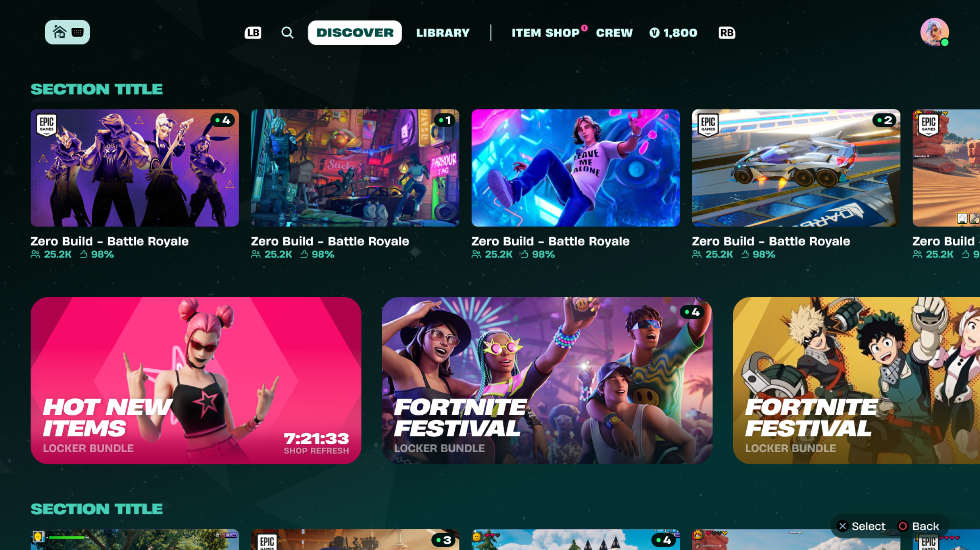Open the yellow anime Fortnite Festival banner

click(x=856, y=380)
